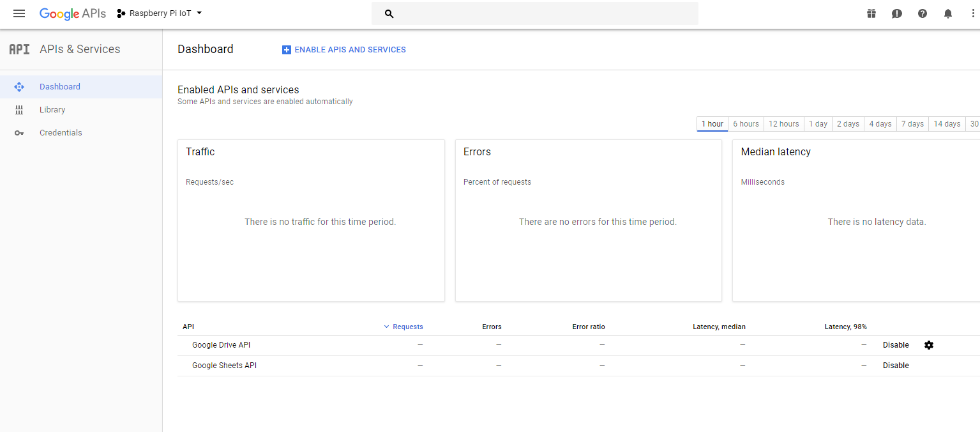
Task: Click Requests/sec label in Traffic card
Action: point(210,182)
